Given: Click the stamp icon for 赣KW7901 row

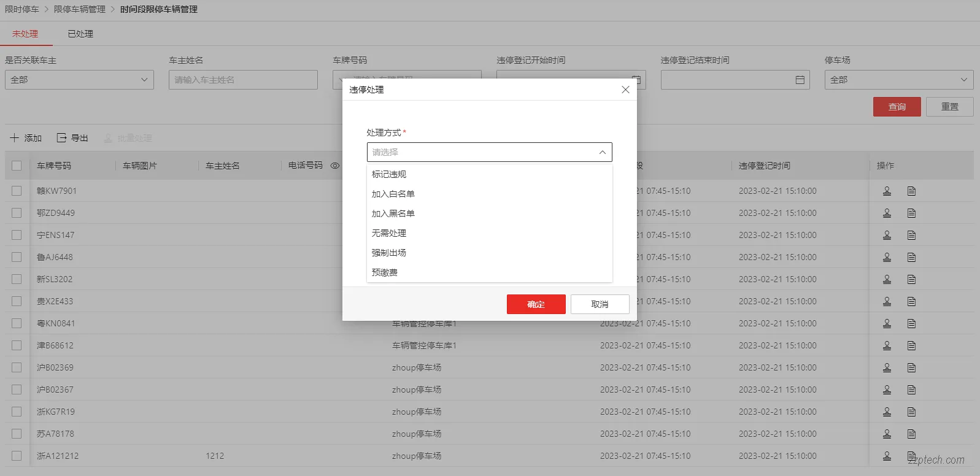Looking at the screenshot, I should pos(887,191).
